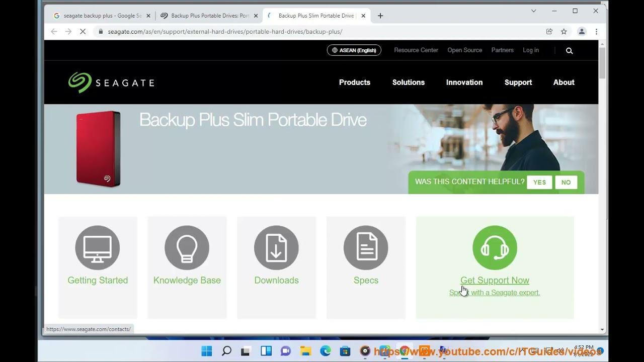The height and width of the screenshot is (362, 644).
Task: Open the Chrome profile avatar
Action: point(582,31)
